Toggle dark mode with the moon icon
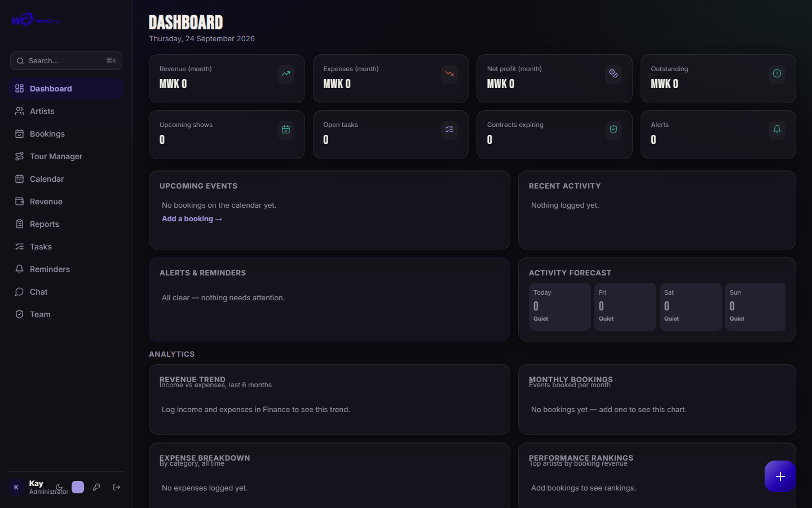812x508 pixels. click(59, 487)
